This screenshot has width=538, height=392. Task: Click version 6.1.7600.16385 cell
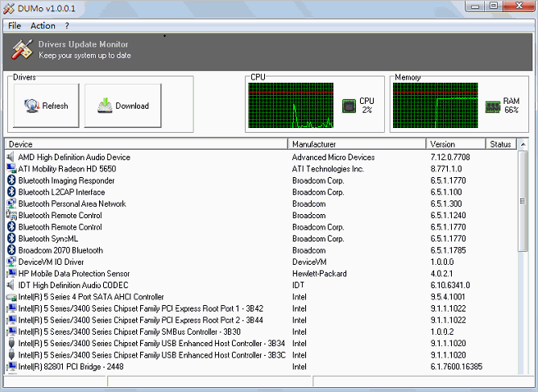(x=456, y=366)
